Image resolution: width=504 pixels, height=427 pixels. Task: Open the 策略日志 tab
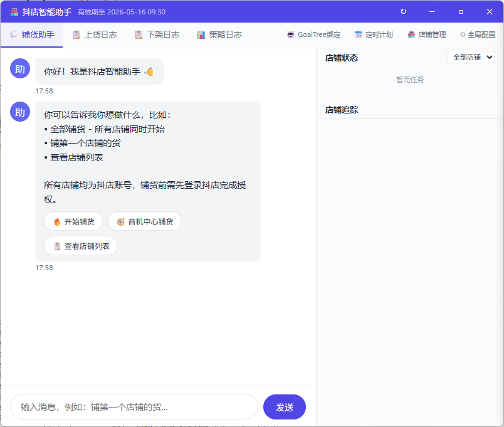point(219,34)
